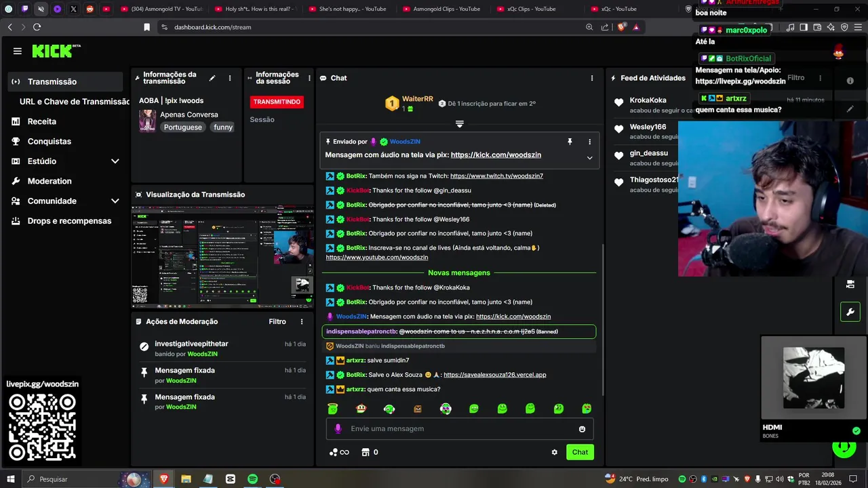Click the green Chat send button

pyautogui.click(x=580, y=452)
